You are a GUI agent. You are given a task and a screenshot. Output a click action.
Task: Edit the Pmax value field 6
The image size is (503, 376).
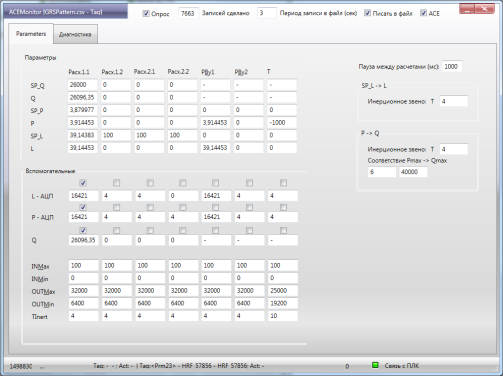pyautogui.click(x=382, y=172)
